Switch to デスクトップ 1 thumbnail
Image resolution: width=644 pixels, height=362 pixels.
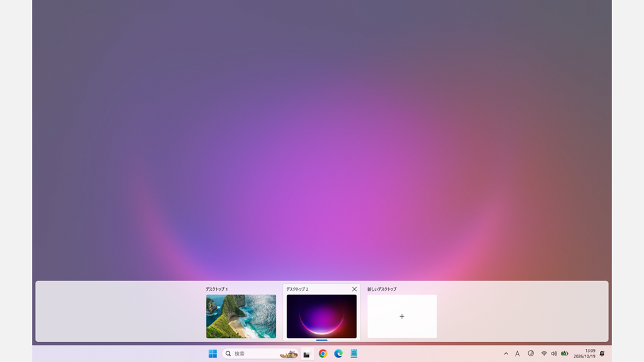[x=241, y=317]
